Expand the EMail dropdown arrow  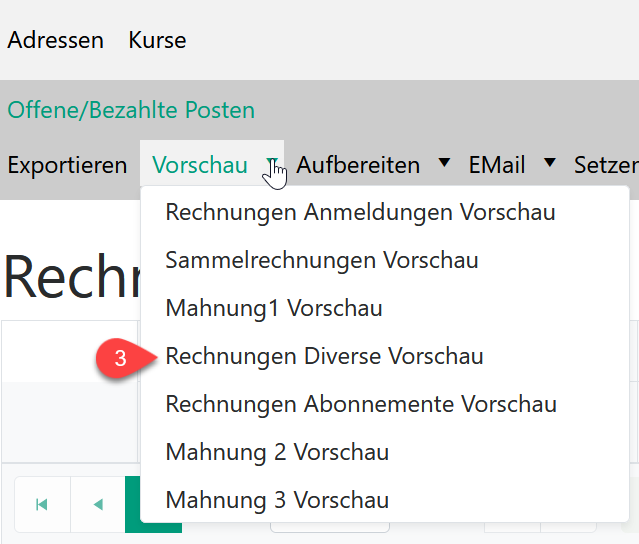pos(550,163)
